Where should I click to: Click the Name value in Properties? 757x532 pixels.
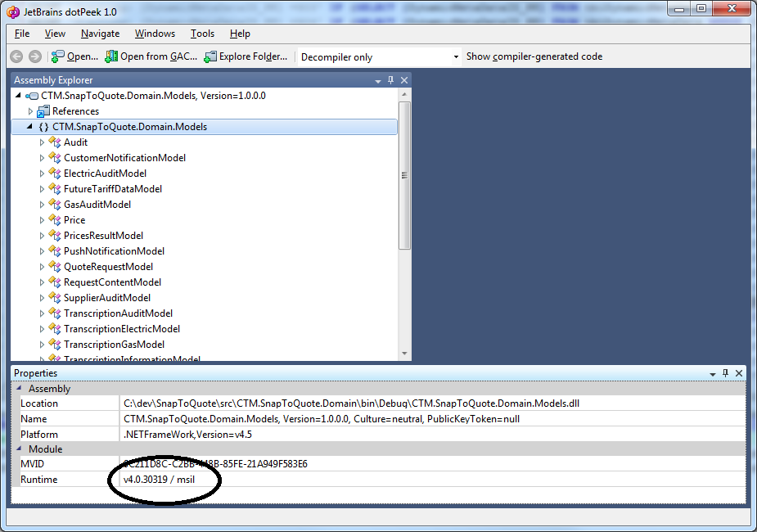(322, 419)
